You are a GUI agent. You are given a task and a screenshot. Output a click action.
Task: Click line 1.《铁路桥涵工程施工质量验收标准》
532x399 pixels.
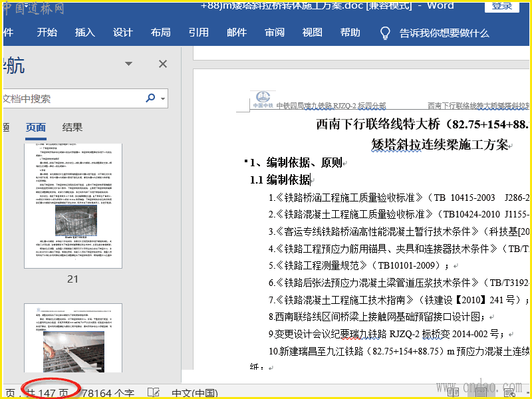[x=399, y=198]
